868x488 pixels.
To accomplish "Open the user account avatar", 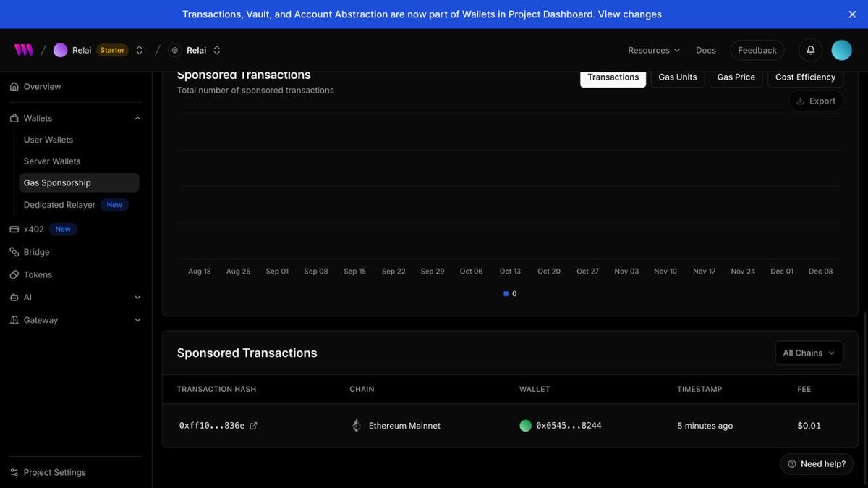I will click(x=842, y=50).
